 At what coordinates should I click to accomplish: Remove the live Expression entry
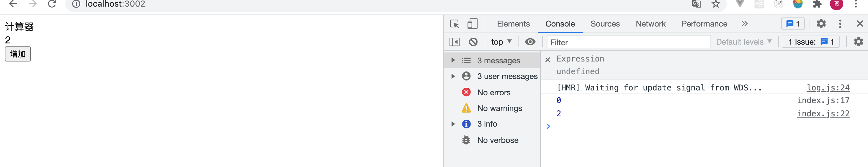(547, 60)
